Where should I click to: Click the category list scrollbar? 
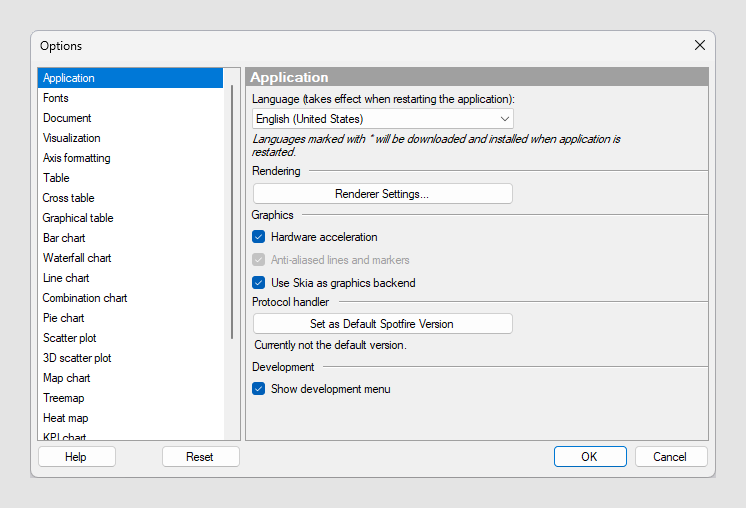coord(233,212)
